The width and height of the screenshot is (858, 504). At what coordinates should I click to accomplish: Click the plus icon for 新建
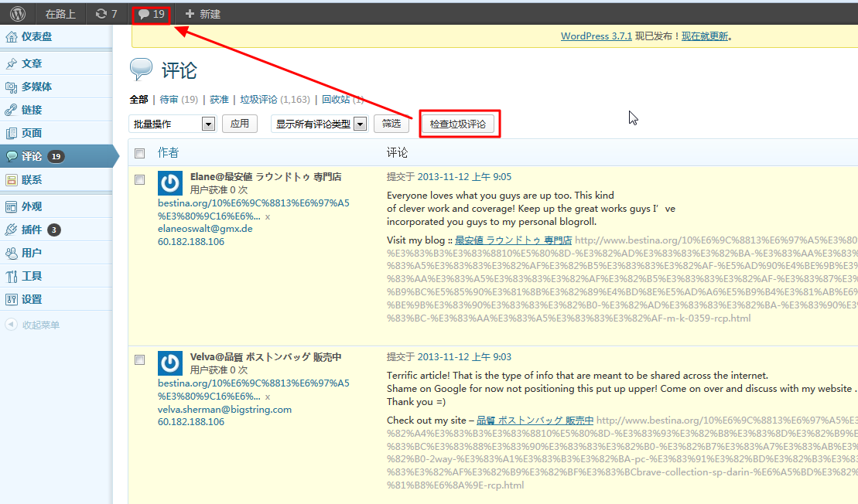tap(190, 14)
